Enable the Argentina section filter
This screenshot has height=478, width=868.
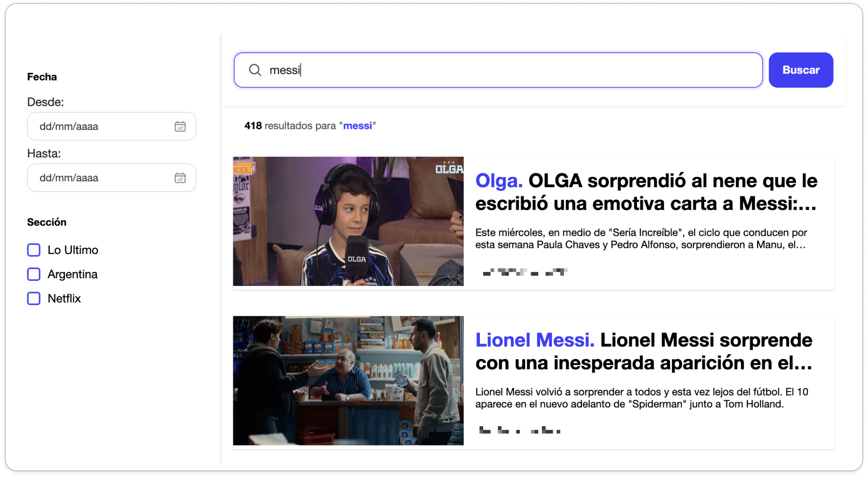34,274
